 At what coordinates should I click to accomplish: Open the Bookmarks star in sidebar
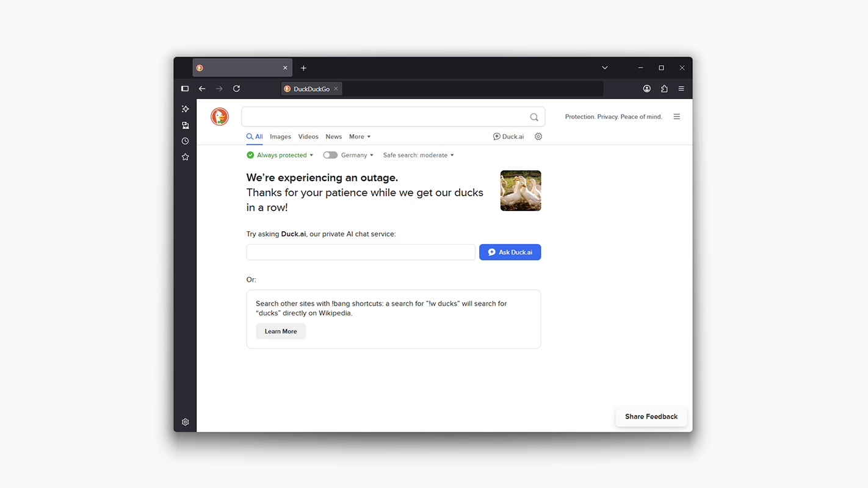[x=186, y=157]
